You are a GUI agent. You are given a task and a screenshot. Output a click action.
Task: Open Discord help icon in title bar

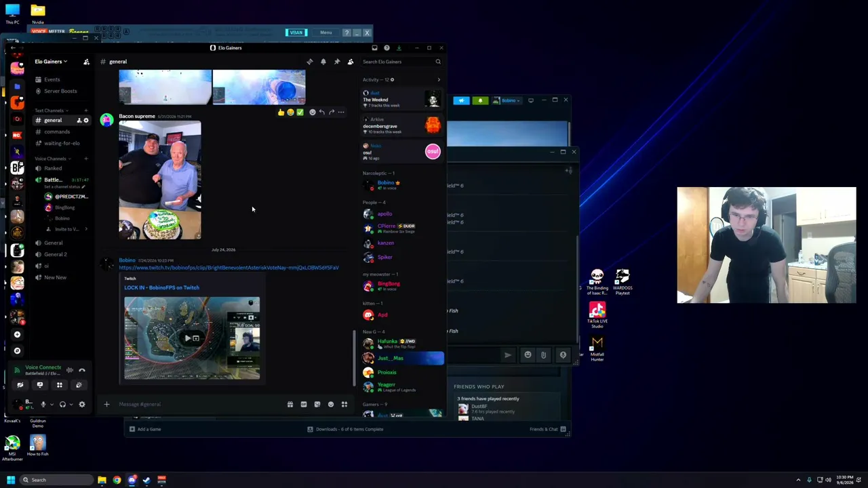tap(387, 47)
